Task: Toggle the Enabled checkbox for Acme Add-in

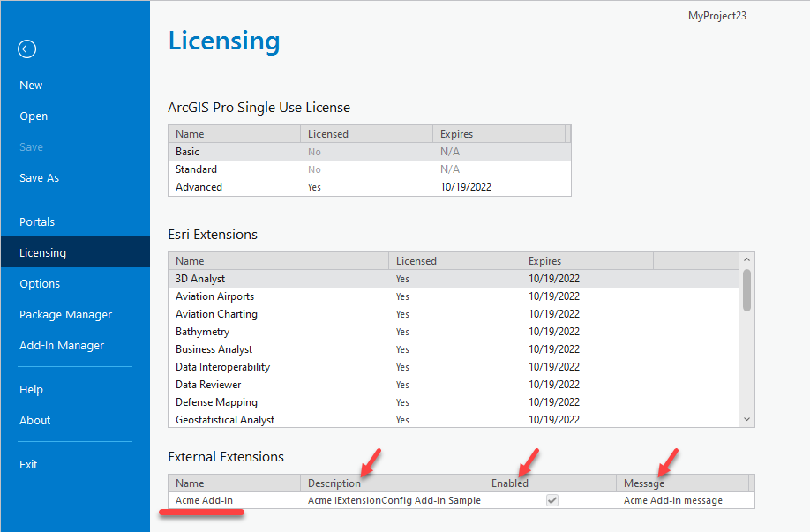Action: 551,499
